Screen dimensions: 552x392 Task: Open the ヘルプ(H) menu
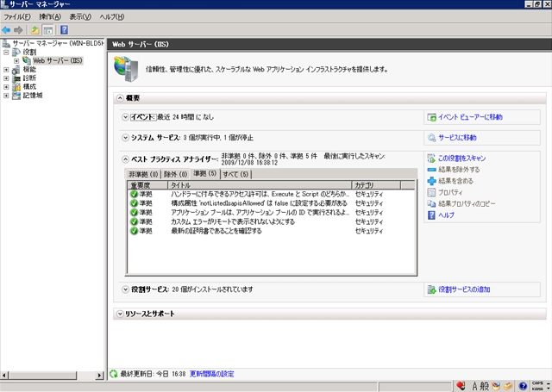(112, 17)
